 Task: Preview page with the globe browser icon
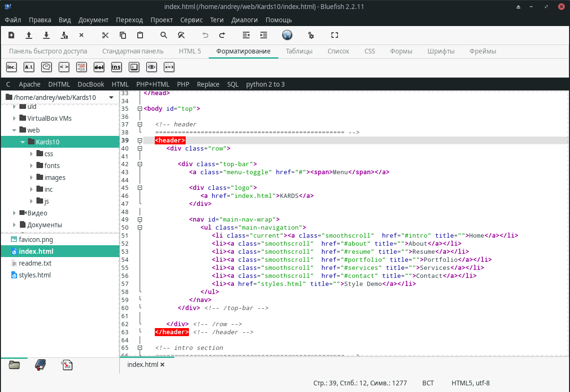(x=287, y=35)
